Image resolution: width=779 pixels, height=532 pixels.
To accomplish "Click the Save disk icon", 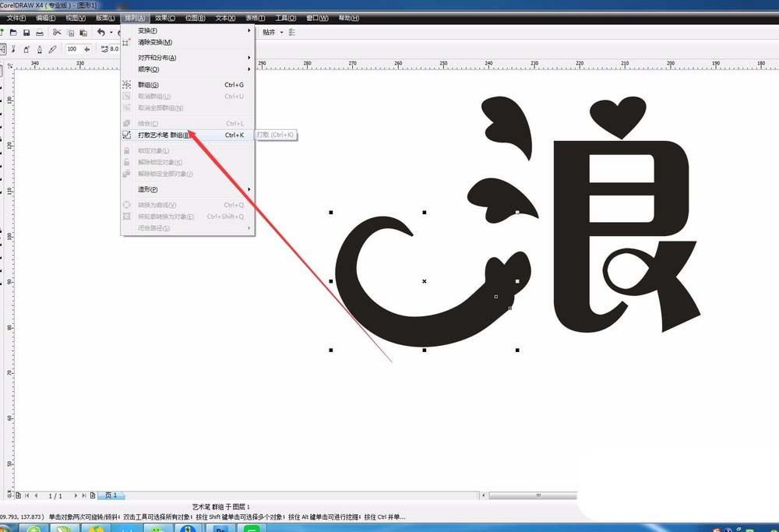I will click(26, 32).
